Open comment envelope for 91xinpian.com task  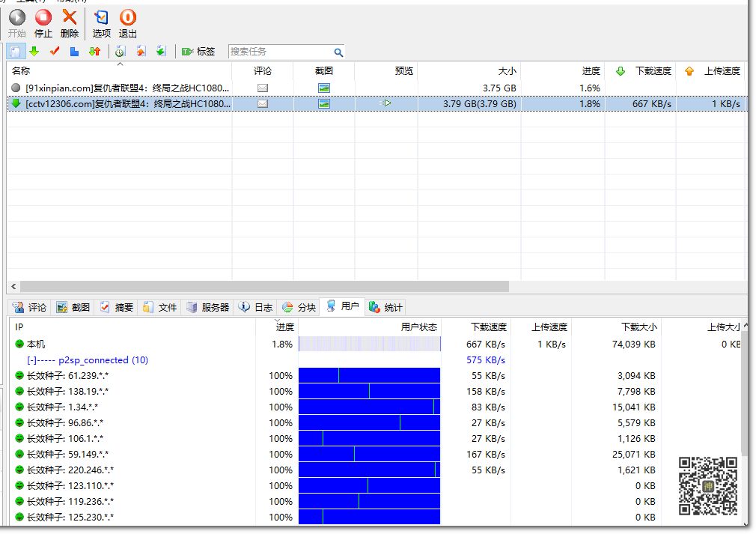pyautogui.click(x=262, y=88)
